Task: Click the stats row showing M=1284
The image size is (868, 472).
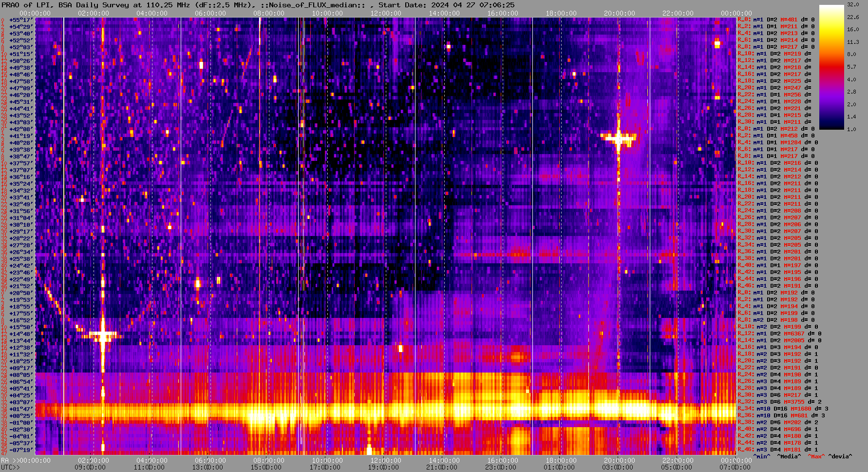Action: (777, 142)
